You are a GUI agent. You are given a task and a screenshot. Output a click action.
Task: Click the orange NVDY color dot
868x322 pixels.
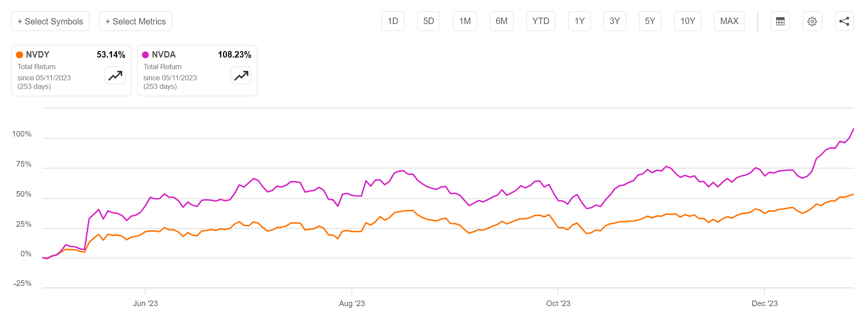[19, 55]
